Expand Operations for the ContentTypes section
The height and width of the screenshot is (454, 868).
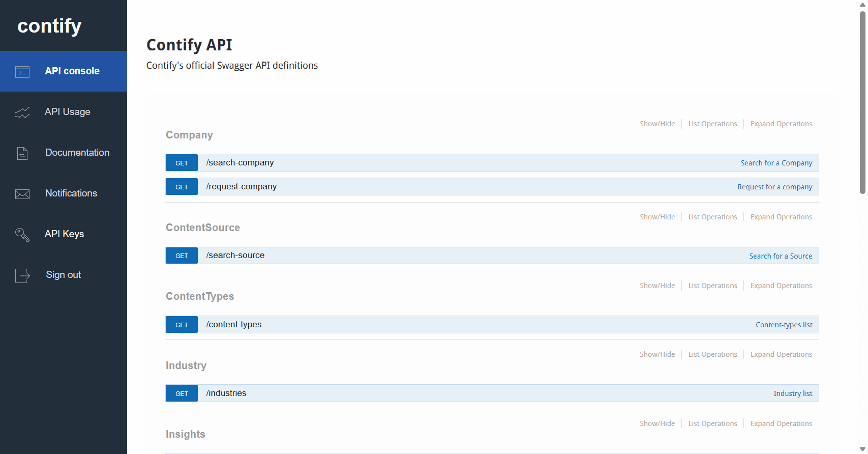pos(781,286)
